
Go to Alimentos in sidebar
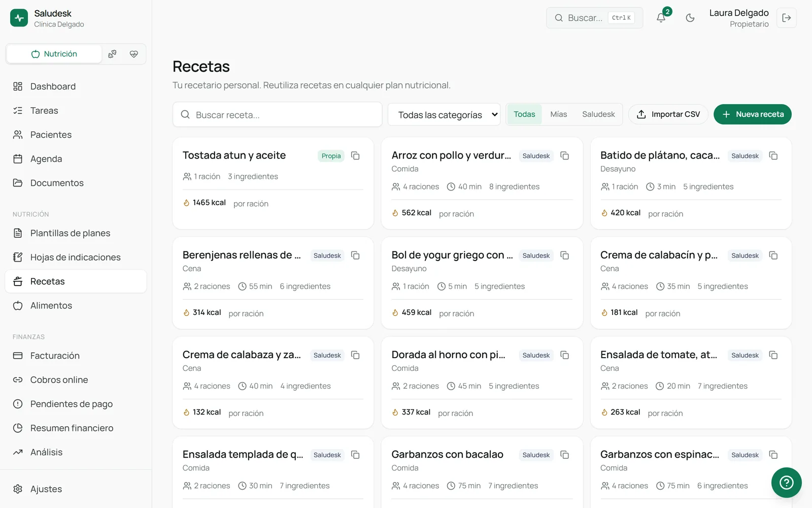coord(76,305)
